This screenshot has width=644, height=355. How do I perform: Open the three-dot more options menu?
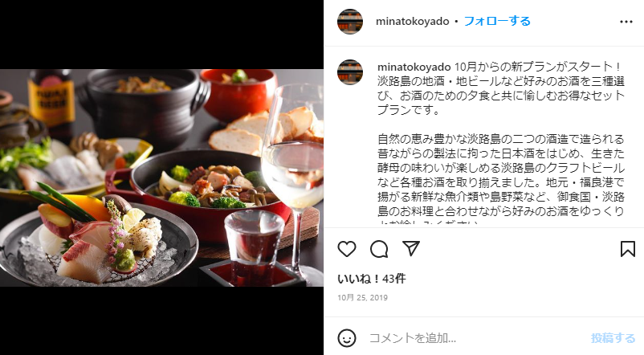click(626, 22)
